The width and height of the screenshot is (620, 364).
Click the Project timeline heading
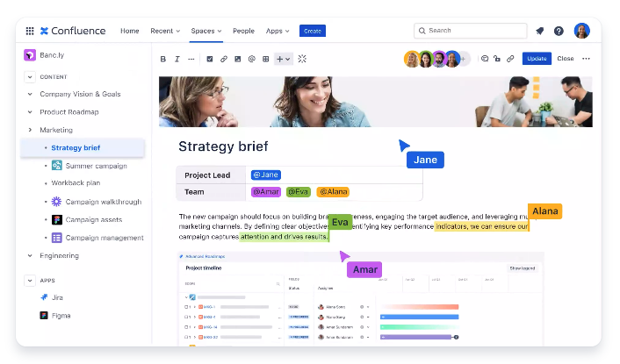[x=204, y=268]
